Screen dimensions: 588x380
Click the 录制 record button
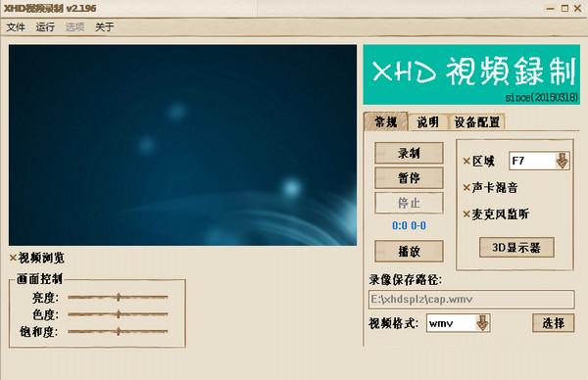pyautogui.click(x=409, y=153)
